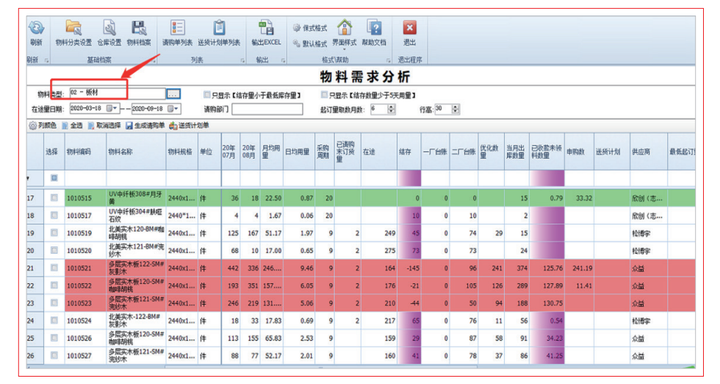Click the purple 结存 bar showing 73

tap(410, 250)
